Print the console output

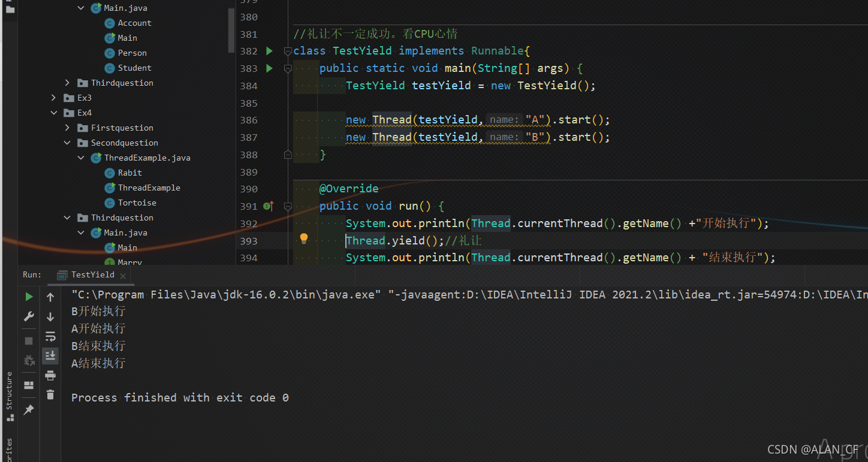pyautogui.click(x=50, y=376)
